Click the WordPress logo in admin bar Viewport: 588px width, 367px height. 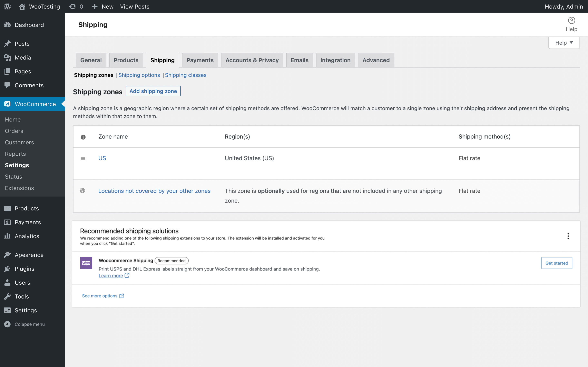click(x=7, y=6)
